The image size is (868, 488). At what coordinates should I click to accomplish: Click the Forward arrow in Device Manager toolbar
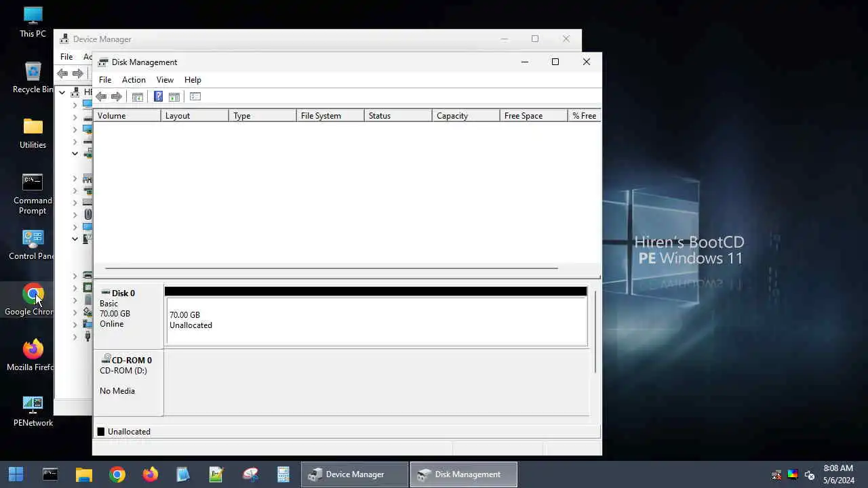[78, 73]
